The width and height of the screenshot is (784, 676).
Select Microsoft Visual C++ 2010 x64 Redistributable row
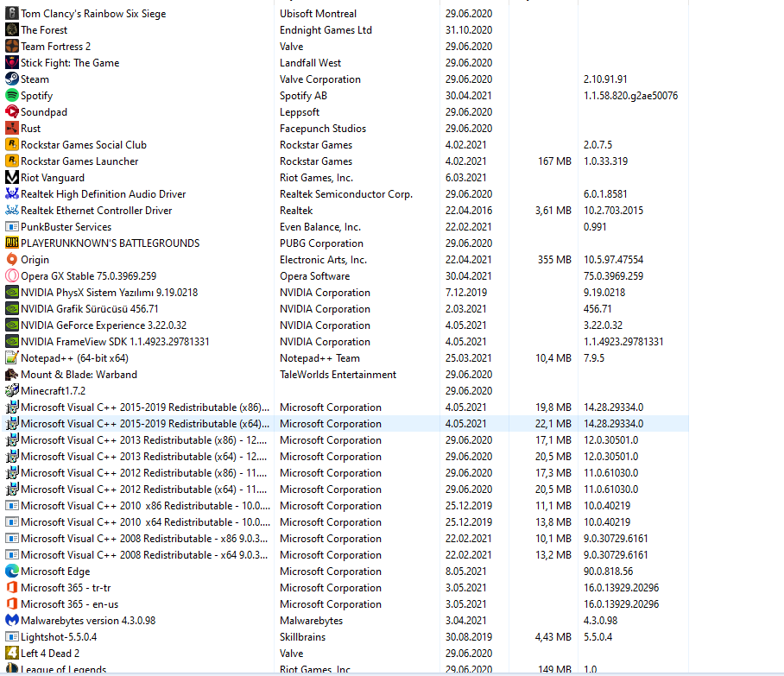click(x=346, y=522)
